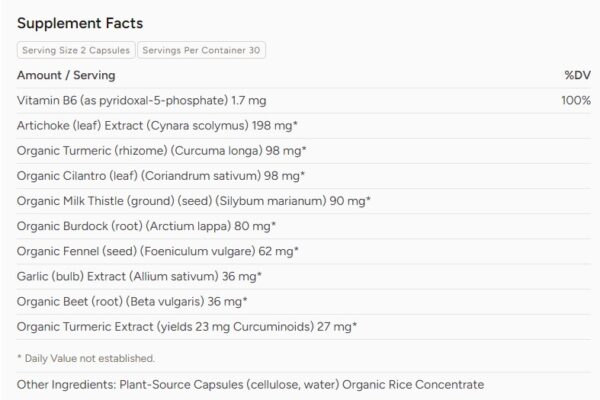Click the Organic Rice Concentrate text
This screenshot has width=600, height=400.
[413, 384]
